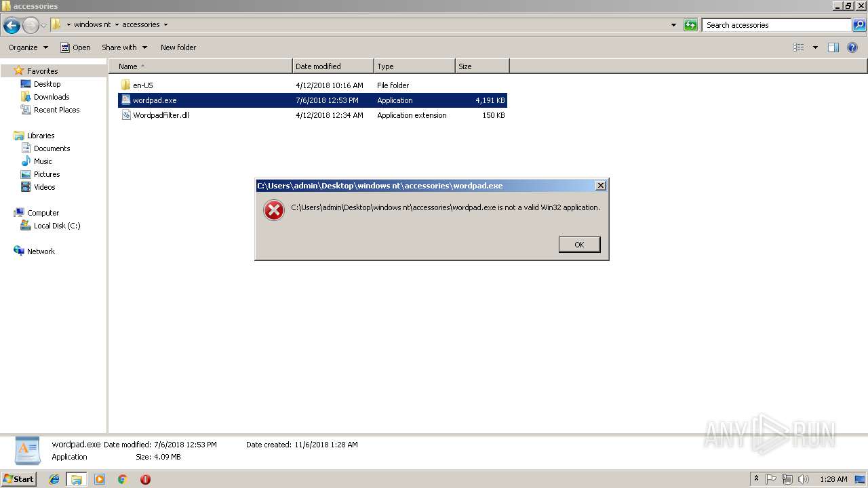
Task: Open Local Disk (C:)
Action: click(57, 226)
